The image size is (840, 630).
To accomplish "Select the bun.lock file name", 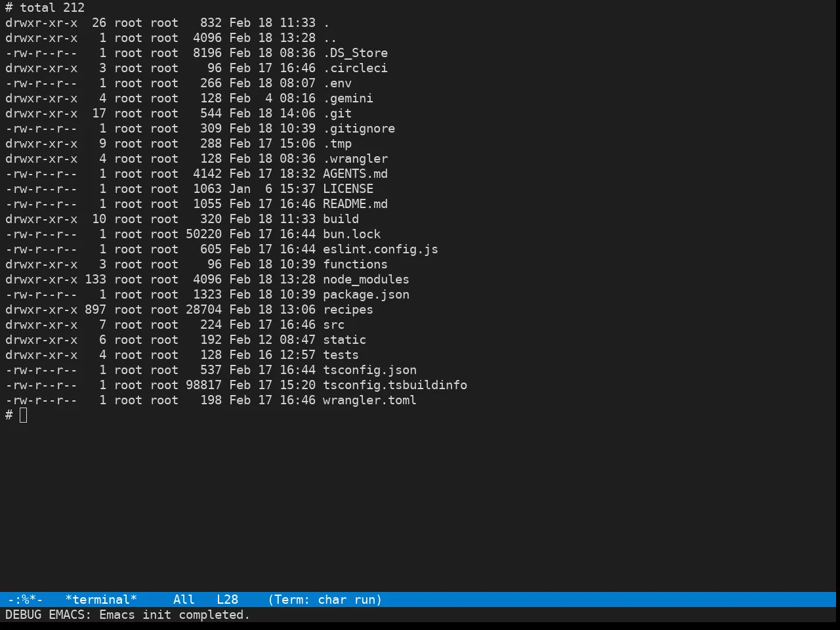I will pyautogui.click(x=352, y=234).
